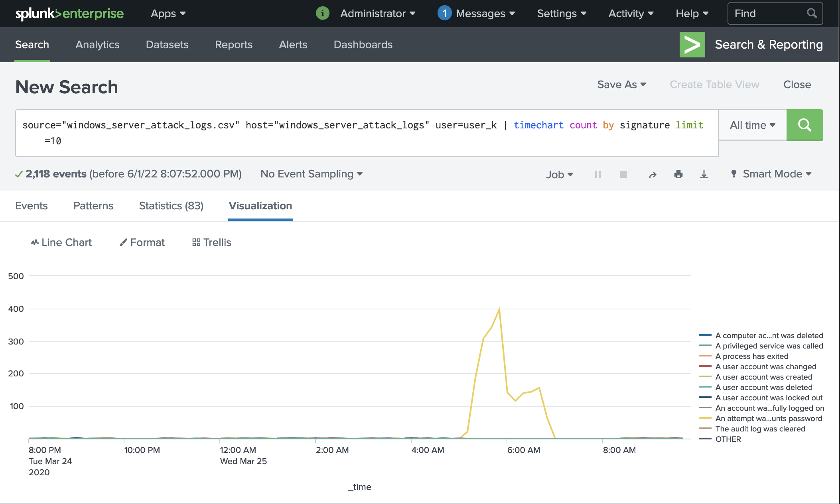
Task: Switch to the Statistics (83) tab
Action: [171, 206]
